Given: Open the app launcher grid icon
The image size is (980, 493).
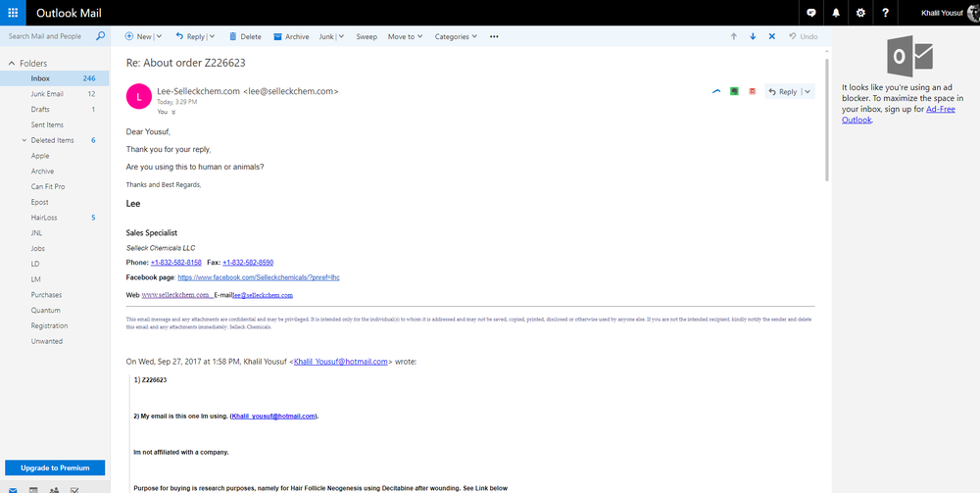Looking at the screenshot, I should click(12, 13).
